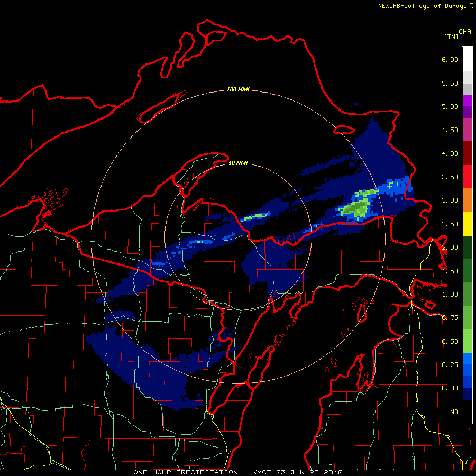Select the 5.50 legend value

(450, 83)
